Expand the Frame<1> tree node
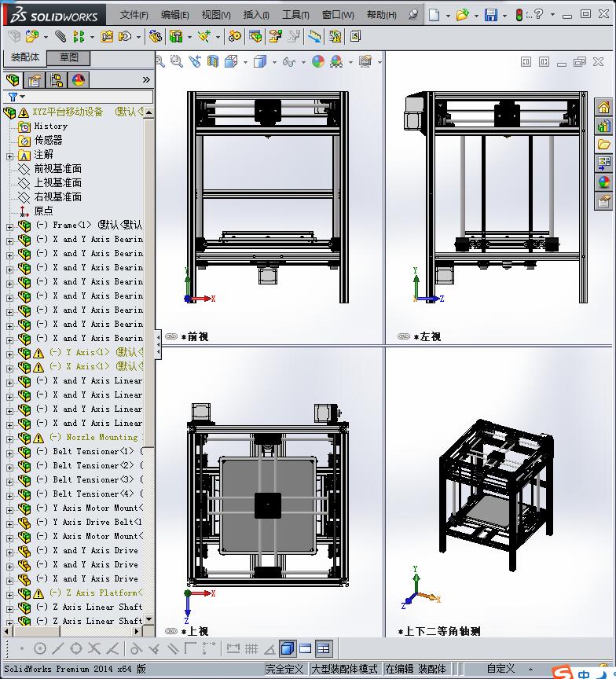This screenshot has width=616, height=679. tap(9, 227)
